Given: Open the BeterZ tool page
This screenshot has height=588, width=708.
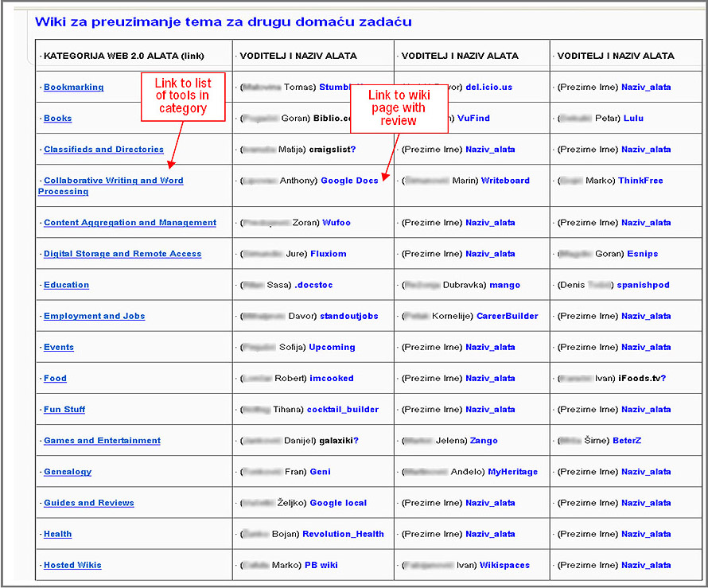Looking at the screenshot, I should (x=627, y=441).
